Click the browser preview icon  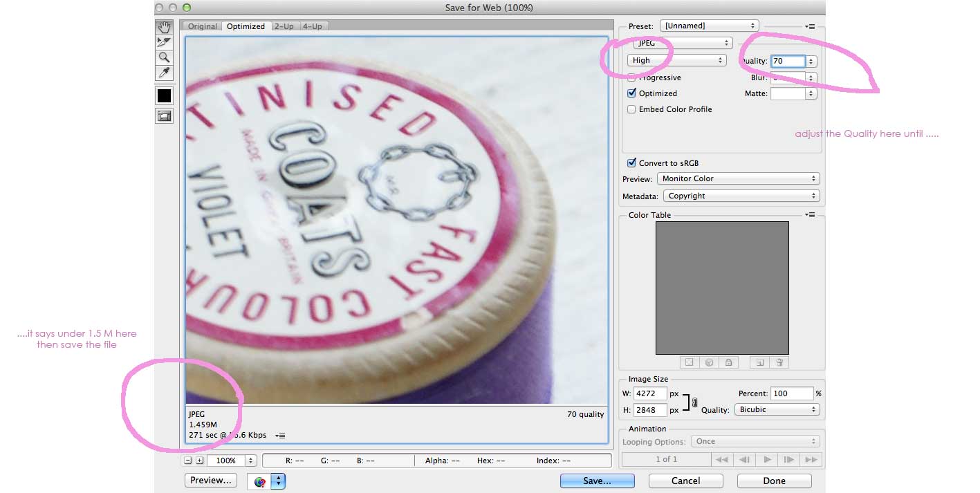coord(259,482)
